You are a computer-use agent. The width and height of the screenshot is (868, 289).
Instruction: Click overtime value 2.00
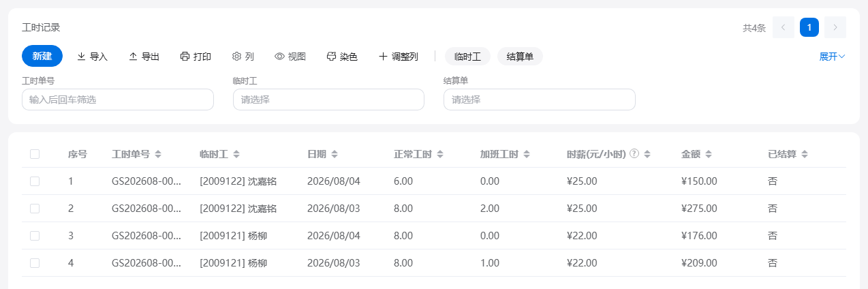490,209
